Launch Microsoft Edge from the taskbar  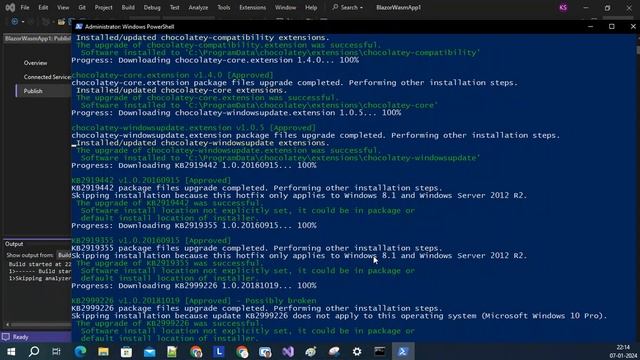80,351
